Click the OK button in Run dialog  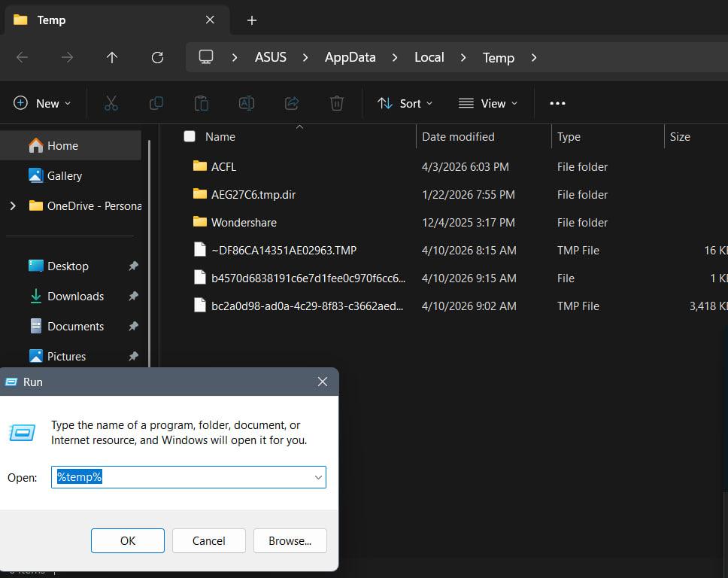click(128, 541)
